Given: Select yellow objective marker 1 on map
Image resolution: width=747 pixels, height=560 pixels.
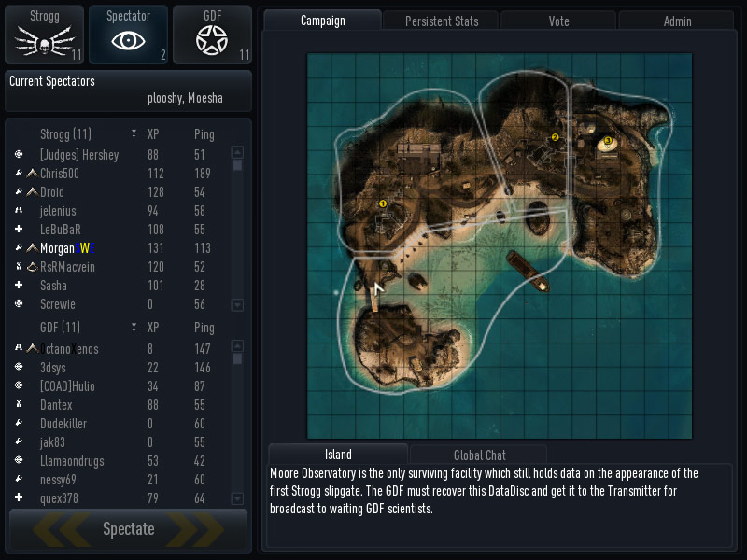Looking at the screenshot, I should coord(382,203).
